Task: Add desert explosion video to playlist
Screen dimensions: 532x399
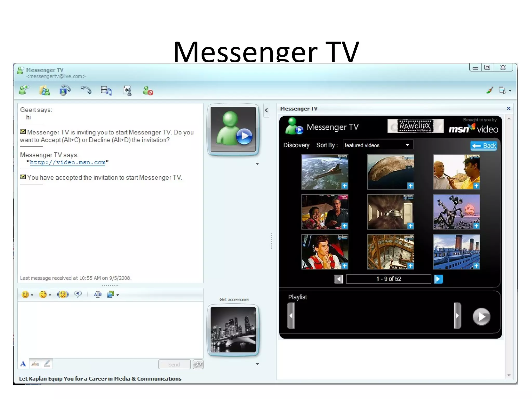Action: (476, 226)
